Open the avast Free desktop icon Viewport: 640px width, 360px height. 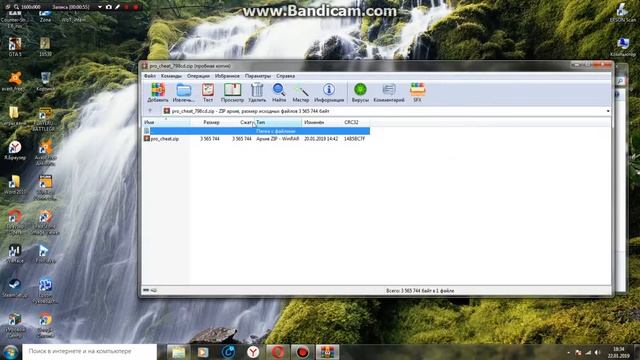click(15, 81)
